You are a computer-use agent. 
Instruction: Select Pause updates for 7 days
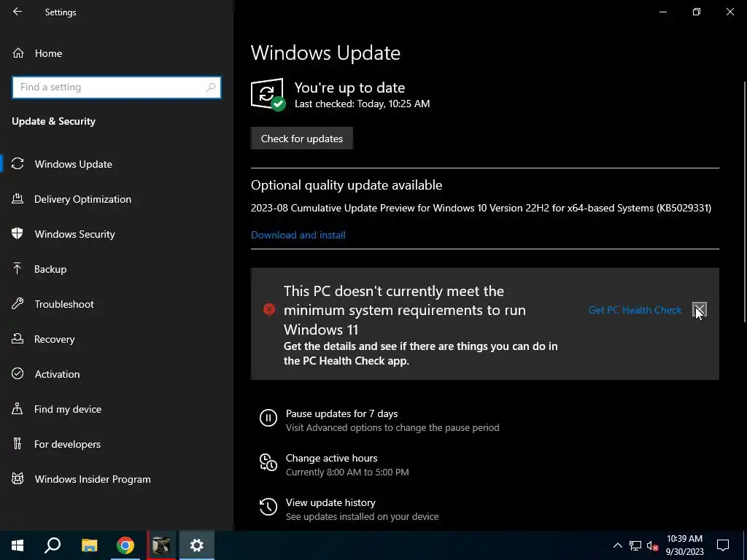click(x=341, y=414)
